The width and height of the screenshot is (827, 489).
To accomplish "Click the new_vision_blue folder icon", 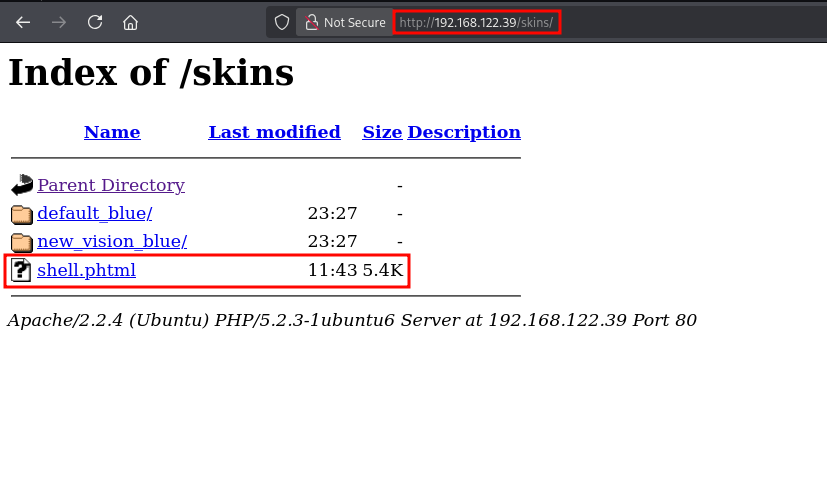I will (x=22, y=242).
